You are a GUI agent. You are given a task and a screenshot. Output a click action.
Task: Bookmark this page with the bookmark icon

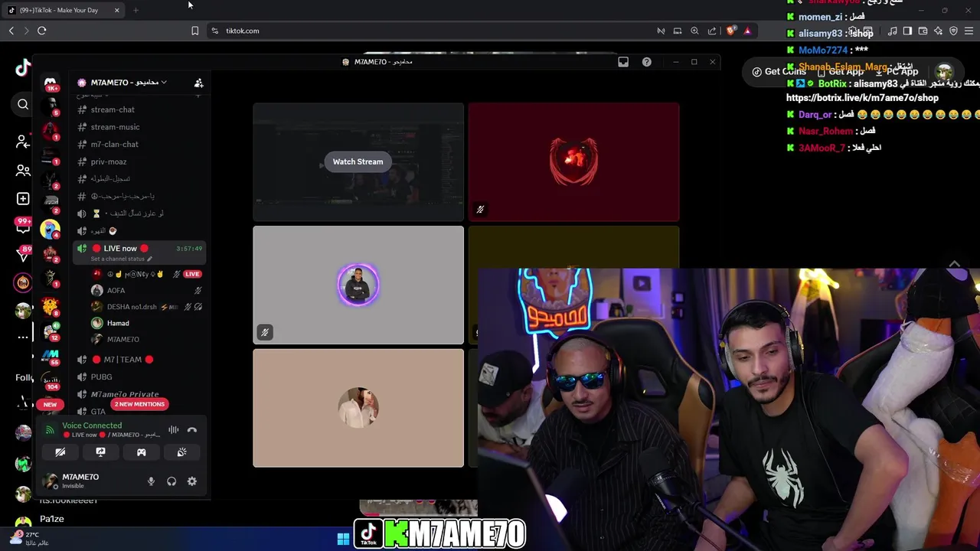[194, 31]
